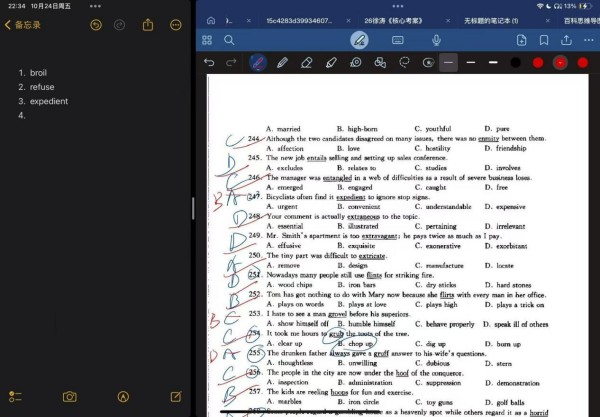This screenshot has width=600, height=417.
Task: Compose a new note
Action: tap(176, 397)
